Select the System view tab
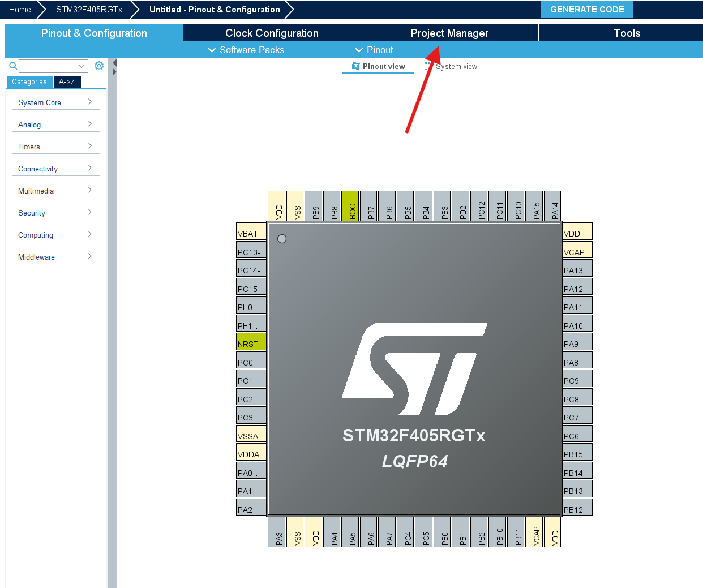Image resolution: width=703 pixels, height=588 pixels. coord(451,67)
